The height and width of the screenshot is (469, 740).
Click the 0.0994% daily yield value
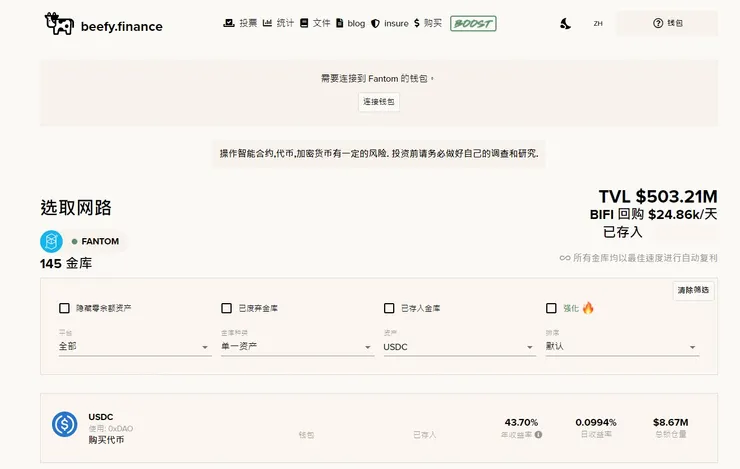[x=596, y=422]
